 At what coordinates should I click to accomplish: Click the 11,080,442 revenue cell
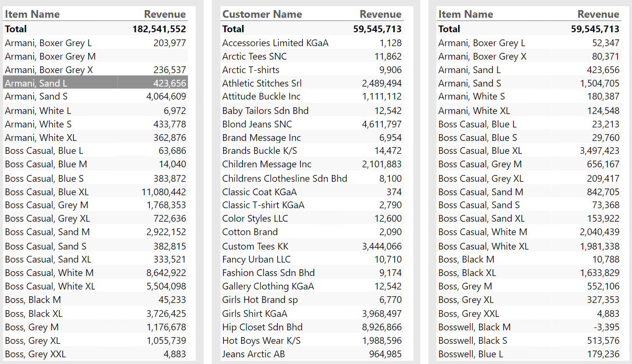click(x=164, y=192)
